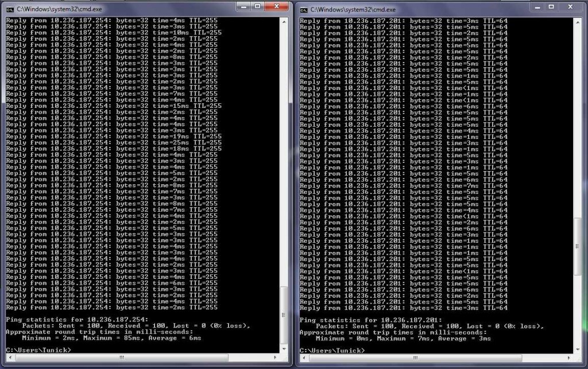Click 'Ping statistics for 10.236.187.254:' line
The height and width of the screenshot is (369, 588).
pos(78,320)
